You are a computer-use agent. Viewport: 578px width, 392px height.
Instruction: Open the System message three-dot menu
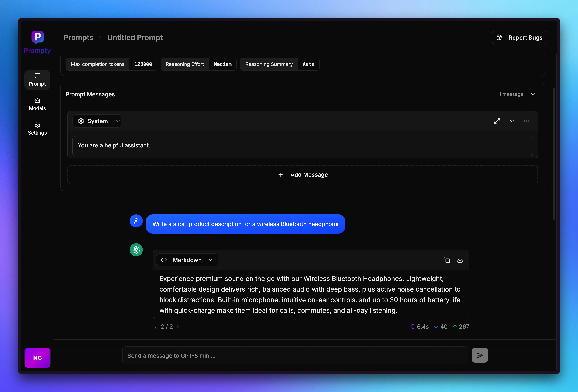(x=526, y=121)
